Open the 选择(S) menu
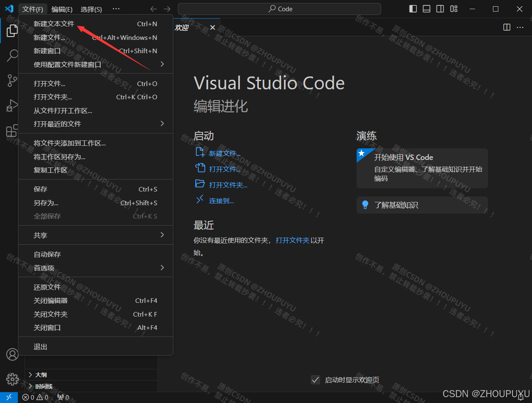Screen dimensions: 532x403 pyautogui.click(x=91, y=9)
